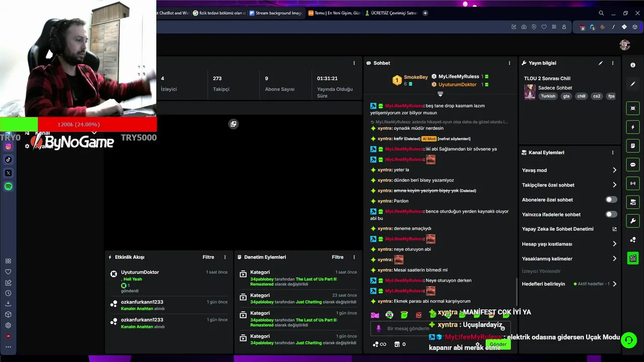
Task: Switch to the Temu browser tab
Action: pos(334,13)
